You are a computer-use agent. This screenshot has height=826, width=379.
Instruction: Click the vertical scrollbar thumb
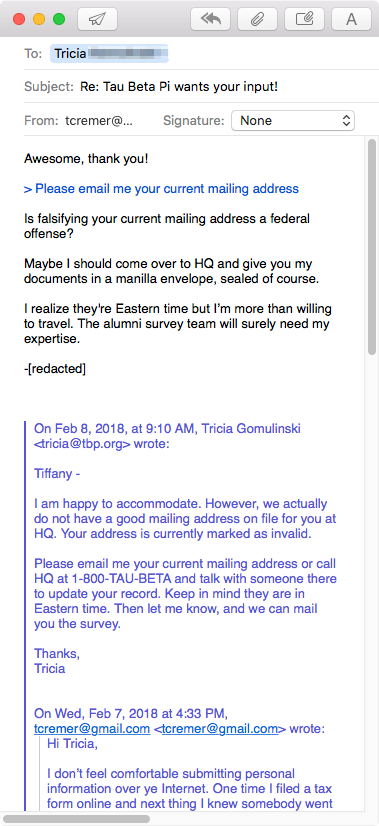372,248
